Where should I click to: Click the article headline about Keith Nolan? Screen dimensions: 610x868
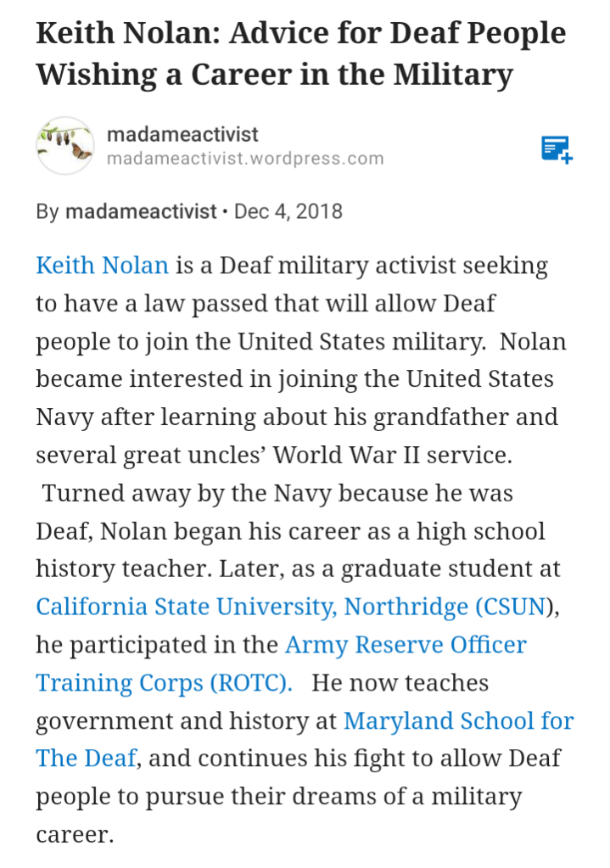tap(300, 53)
